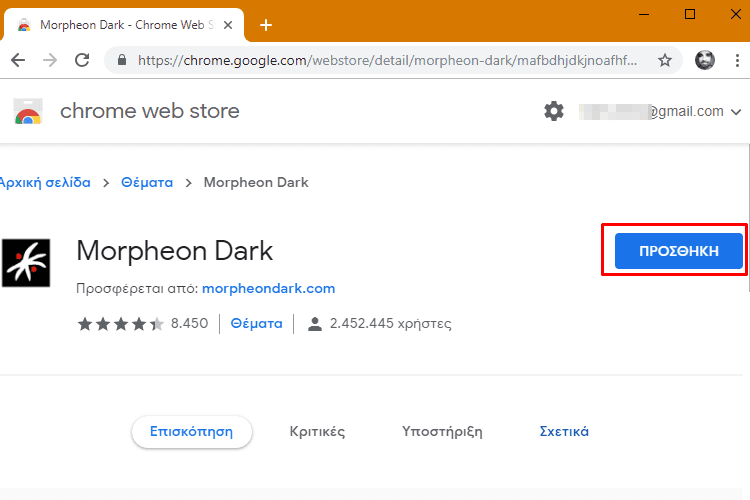Screen dimensions: 750x500
Task: Click the users person icon
Action: click(315, 324)
